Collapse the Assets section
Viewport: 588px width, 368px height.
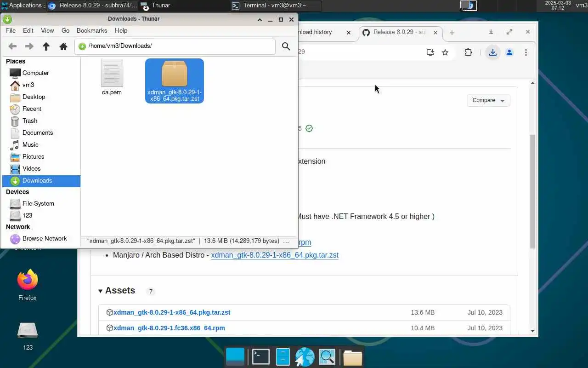point(117,291)
